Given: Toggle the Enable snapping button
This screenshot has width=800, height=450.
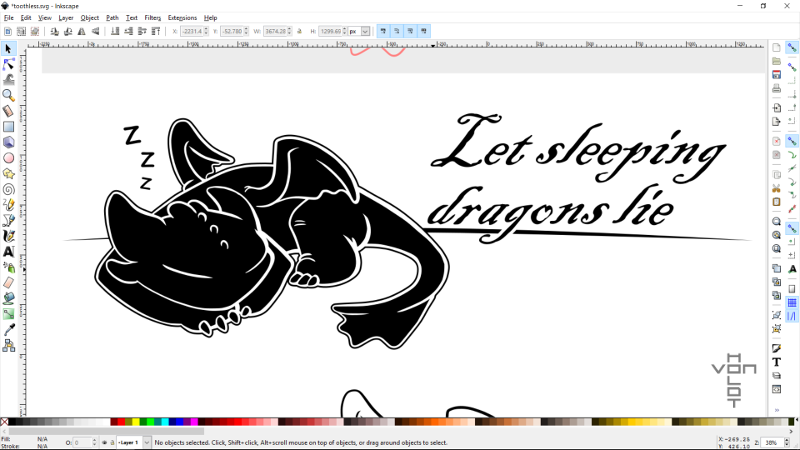Looking at the screenshot, I should click(x=792, y=48).
